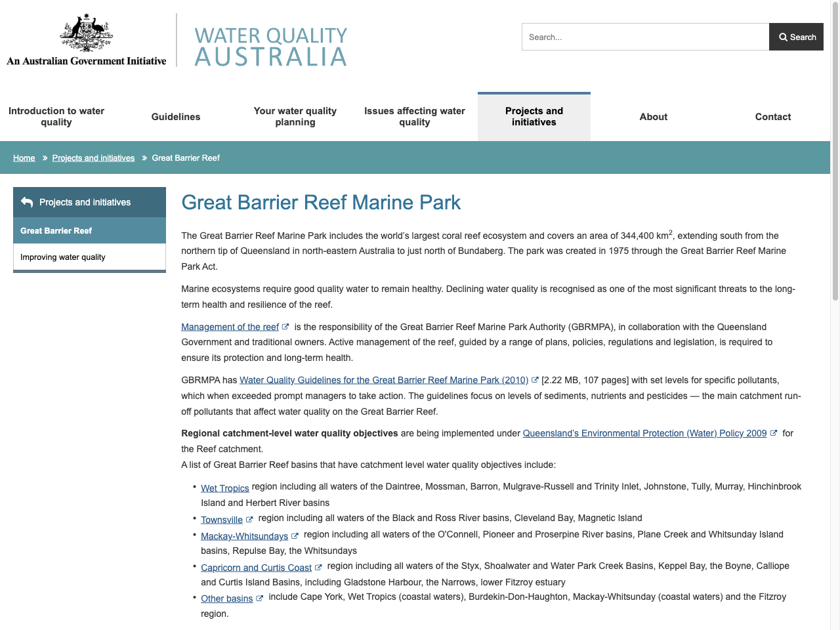Go to the Contact page

coord(773,117)
